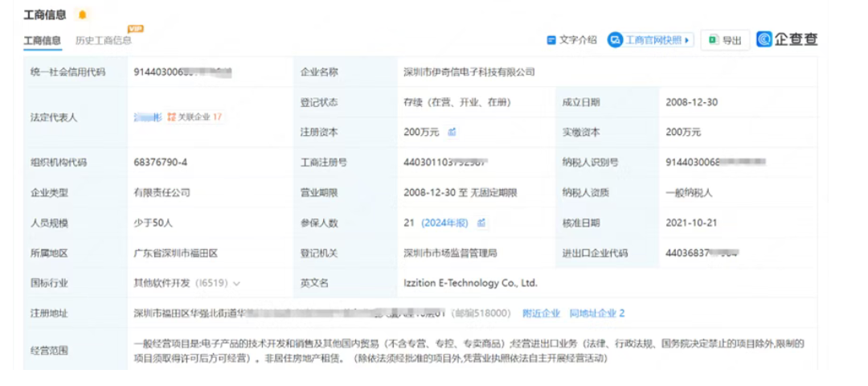Expand the 工商官网快照 arrow
The width and height of the screenshot is (868, 386).
point(687,40)
